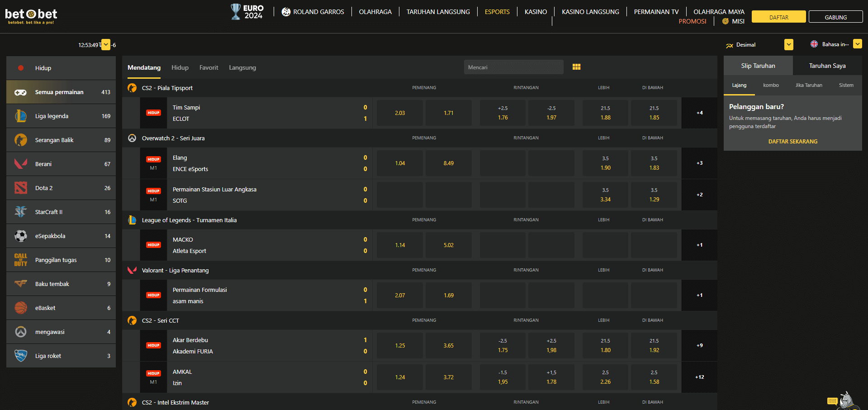Click the Mencari search field
The width and height of the screenshot is (868, 410).
tap(513, 67)
